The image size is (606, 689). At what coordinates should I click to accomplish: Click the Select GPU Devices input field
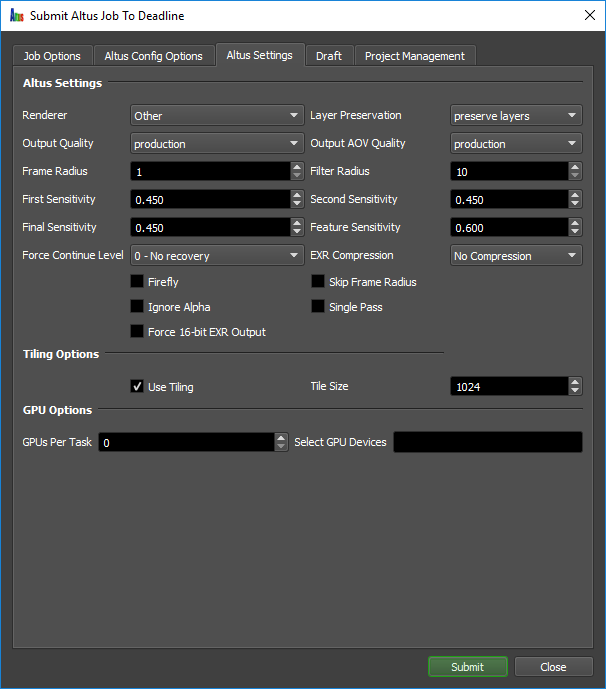click(x=487, y=442)
